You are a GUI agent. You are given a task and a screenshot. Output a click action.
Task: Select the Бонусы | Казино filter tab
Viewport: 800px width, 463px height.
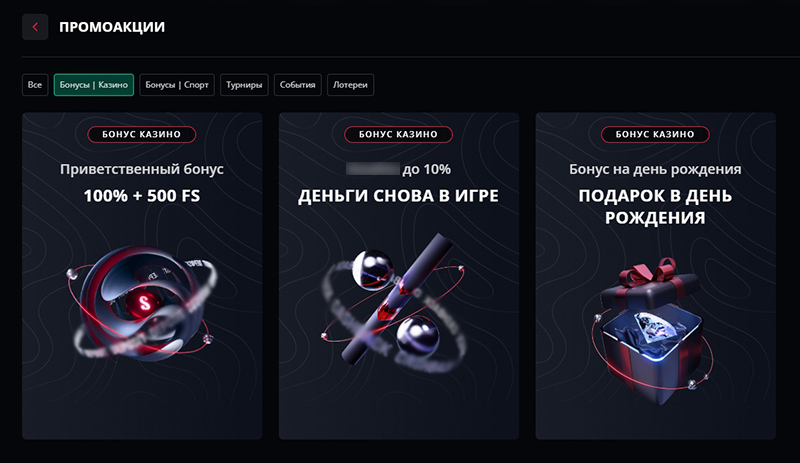click(94, 85)
